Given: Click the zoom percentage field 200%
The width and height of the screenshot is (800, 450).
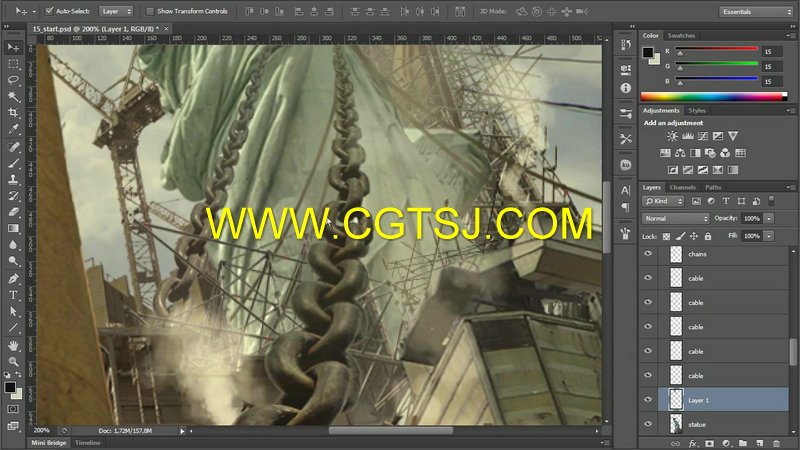Looking at the screenshot, I should coord(41,431).
